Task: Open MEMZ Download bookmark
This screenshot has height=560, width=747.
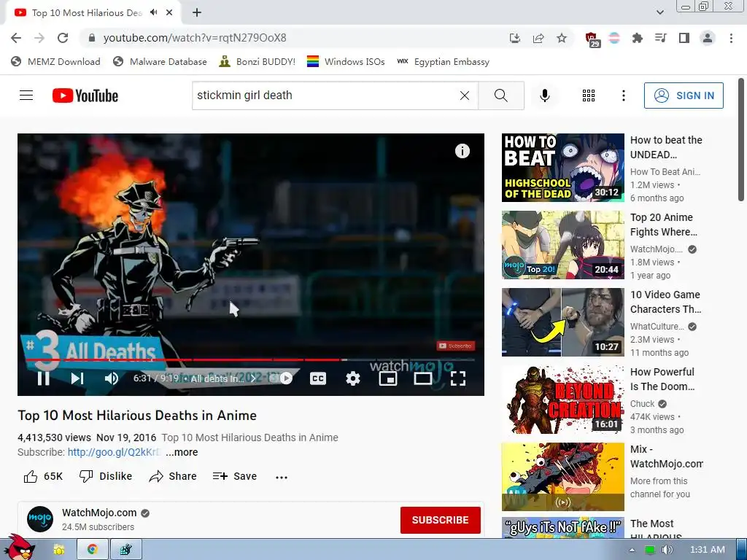Action: 55,61
